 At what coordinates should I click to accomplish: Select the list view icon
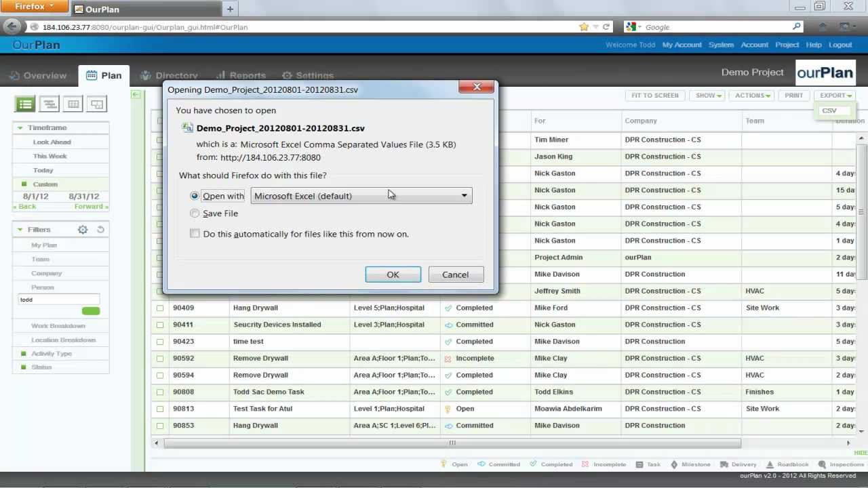[26, 104]
